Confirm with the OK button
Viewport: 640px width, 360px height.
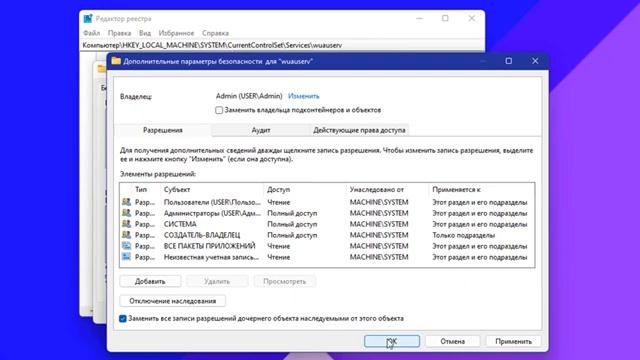click(392, 341)
